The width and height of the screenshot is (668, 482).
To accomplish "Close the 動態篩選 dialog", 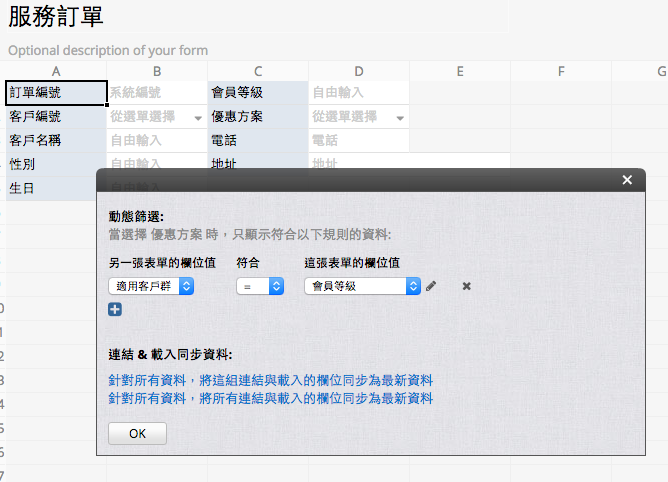I will pos(627,180).
